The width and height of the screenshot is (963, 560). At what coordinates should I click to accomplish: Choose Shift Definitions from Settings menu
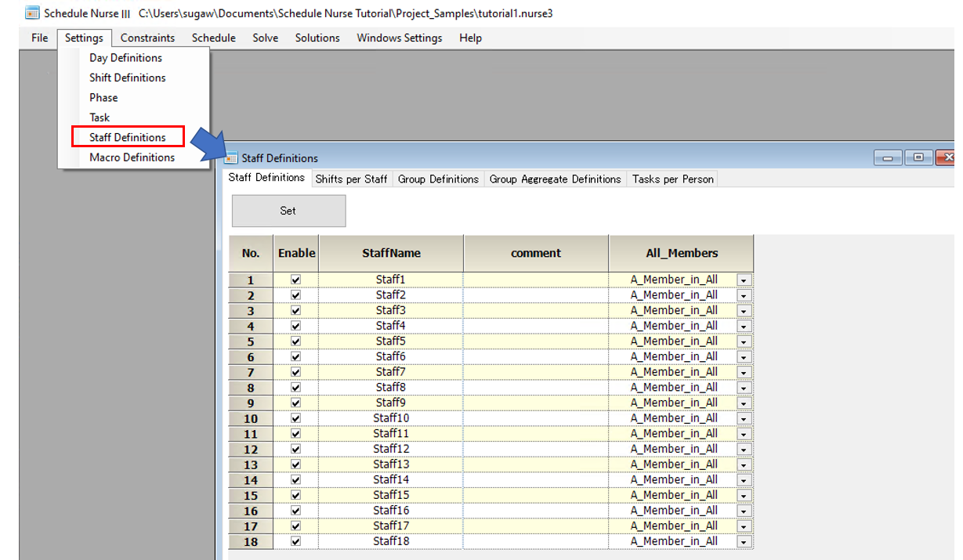(x=128, y=78)
